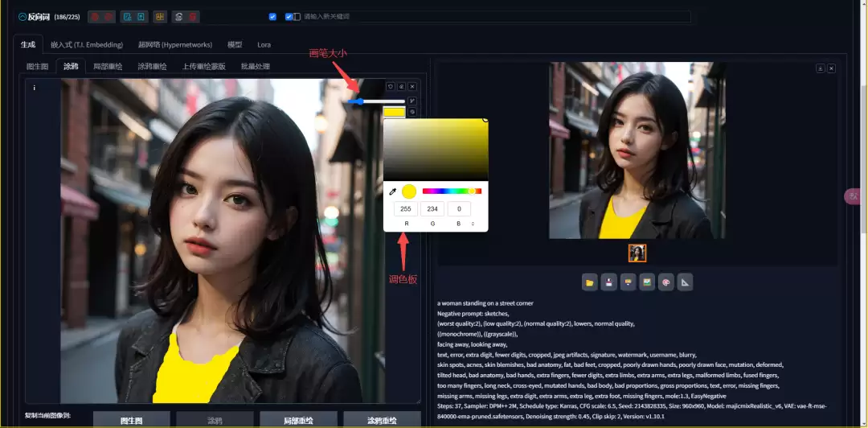
Task: Click the B value field showing 0
Action: coord(459,209)
